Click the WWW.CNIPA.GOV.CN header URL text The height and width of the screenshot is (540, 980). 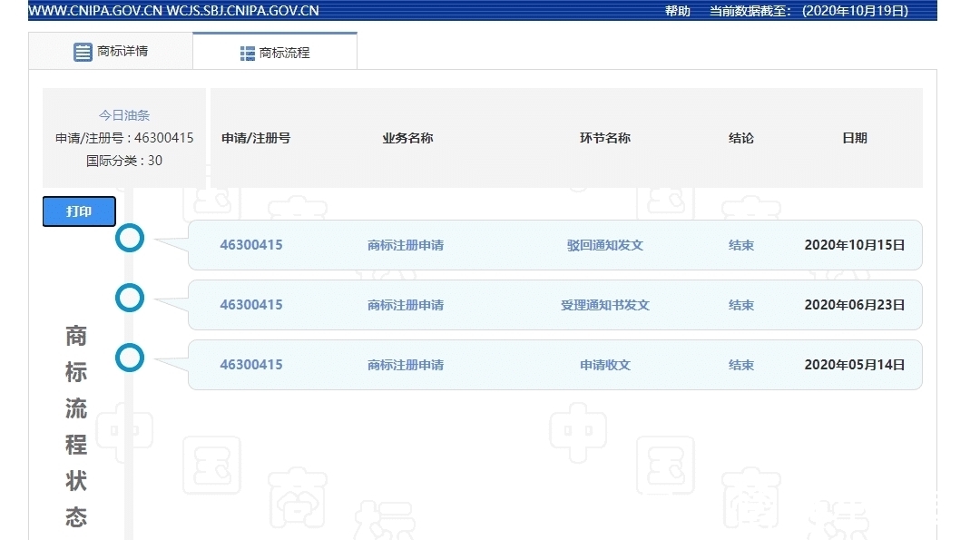pyautogui.click(x=95, y=11)
